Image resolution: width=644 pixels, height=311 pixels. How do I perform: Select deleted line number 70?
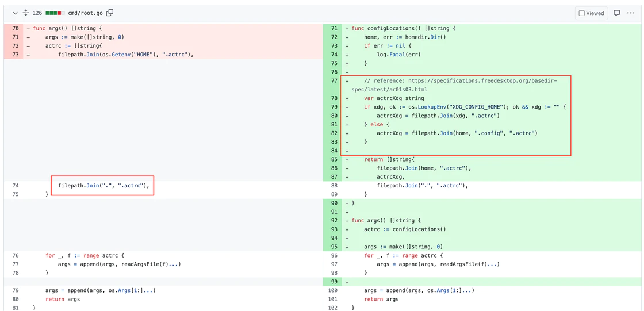[x=16, y=28]
